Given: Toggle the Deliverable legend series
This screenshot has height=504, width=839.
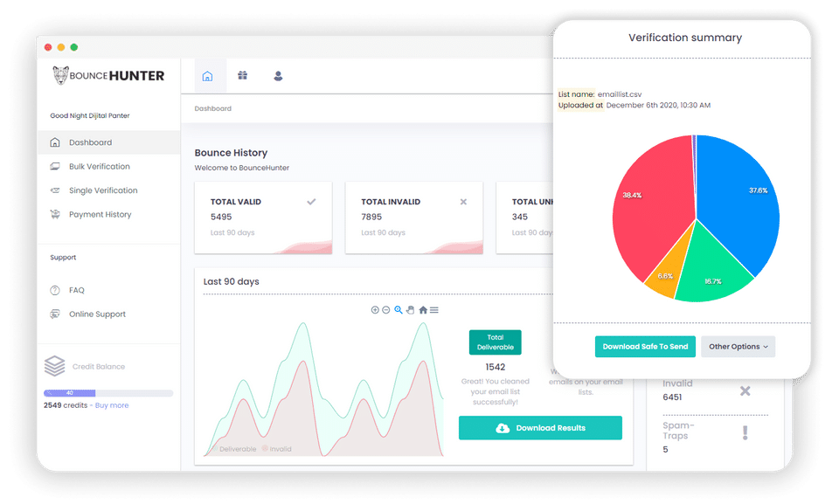Looking at the screenshot, I should pos(234,449).
